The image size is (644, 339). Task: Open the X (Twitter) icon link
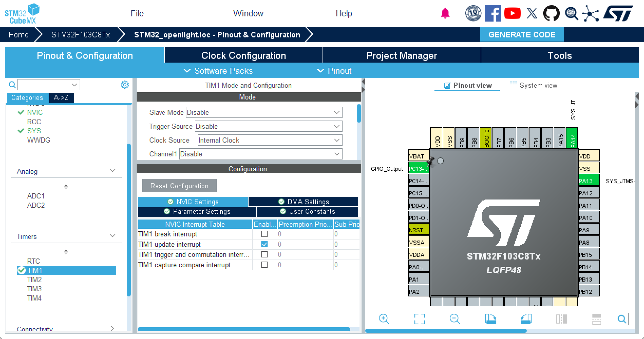click(x=532, y=13)
